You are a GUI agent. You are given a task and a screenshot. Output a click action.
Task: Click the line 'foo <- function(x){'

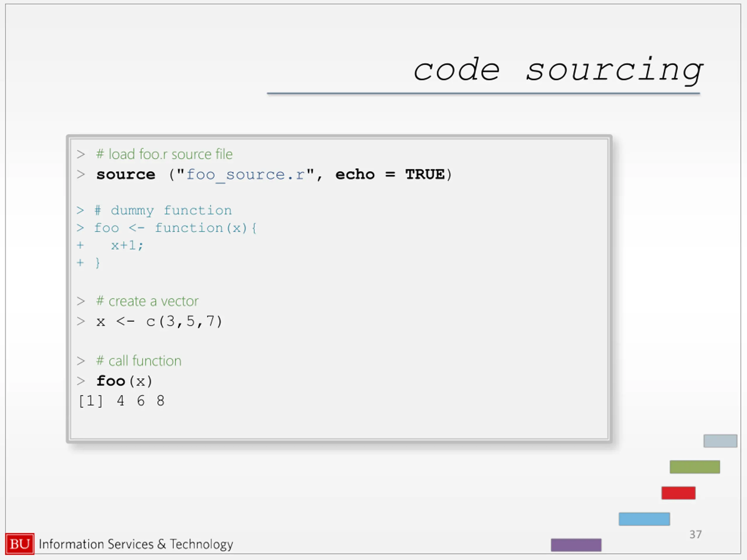(x=175, y=228)
